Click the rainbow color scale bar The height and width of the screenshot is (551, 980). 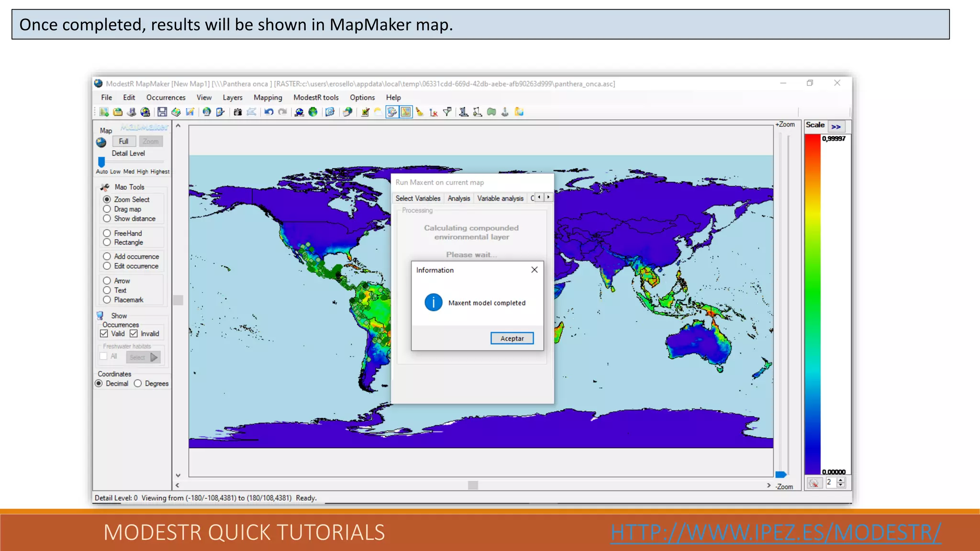point(813,305)
